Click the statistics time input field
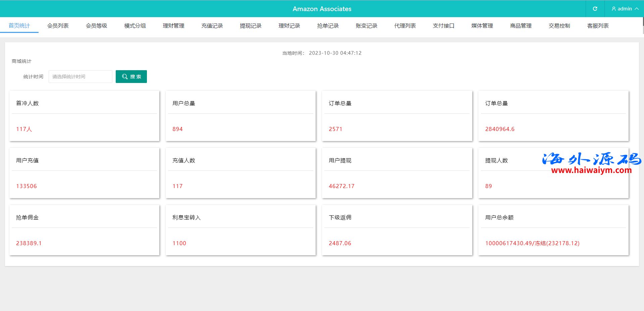 pos(80,77)
